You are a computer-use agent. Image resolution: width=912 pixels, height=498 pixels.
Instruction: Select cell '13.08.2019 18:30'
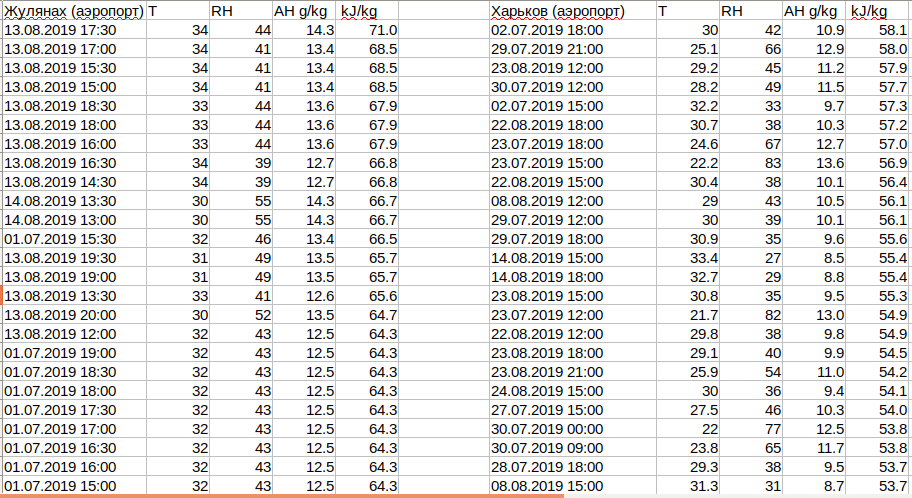(74, 106)
